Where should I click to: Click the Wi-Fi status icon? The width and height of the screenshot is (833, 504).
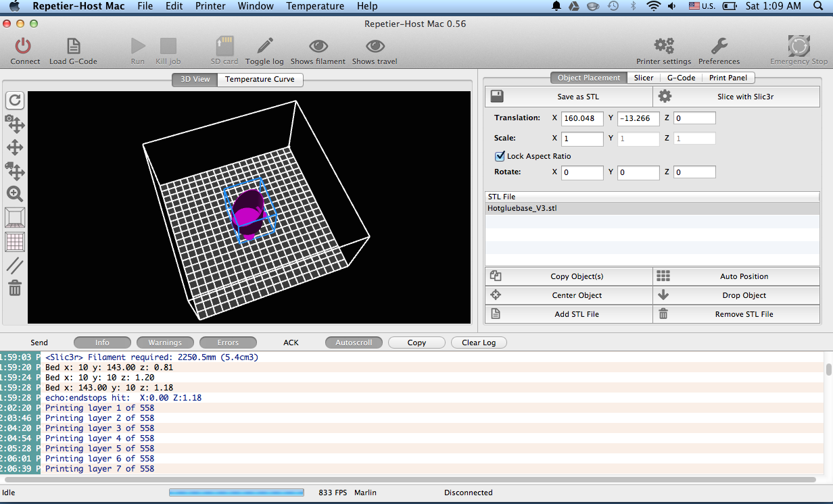click(652, 6)
